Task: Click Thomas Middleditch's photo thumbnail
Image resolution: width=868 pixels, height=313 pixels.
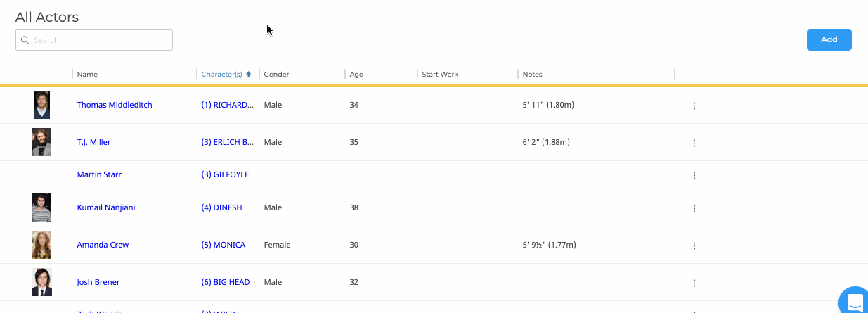Action: point(41,105)
